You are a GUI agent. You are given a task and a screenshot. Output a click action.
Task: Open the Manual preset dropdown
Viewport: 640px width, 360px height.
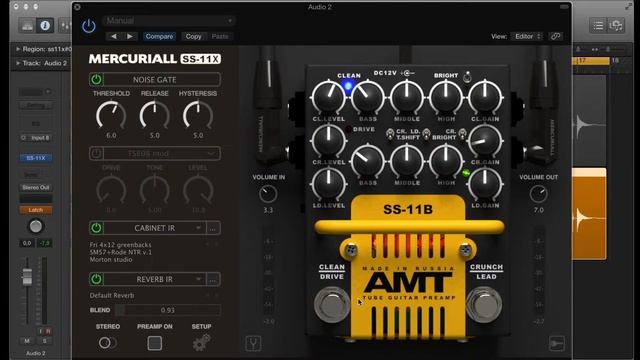pyautogui.click(x=170, y=20)
